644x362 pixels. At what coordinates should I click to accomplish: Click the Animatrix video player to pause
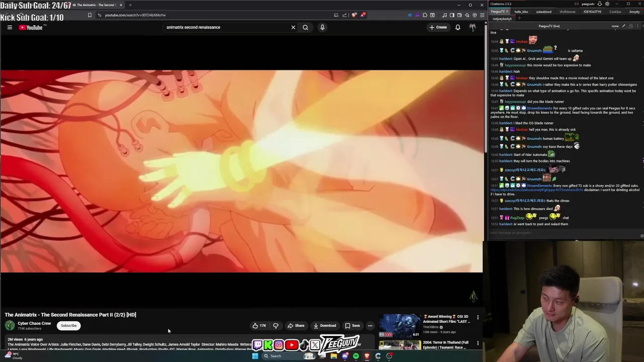point(242,171)
